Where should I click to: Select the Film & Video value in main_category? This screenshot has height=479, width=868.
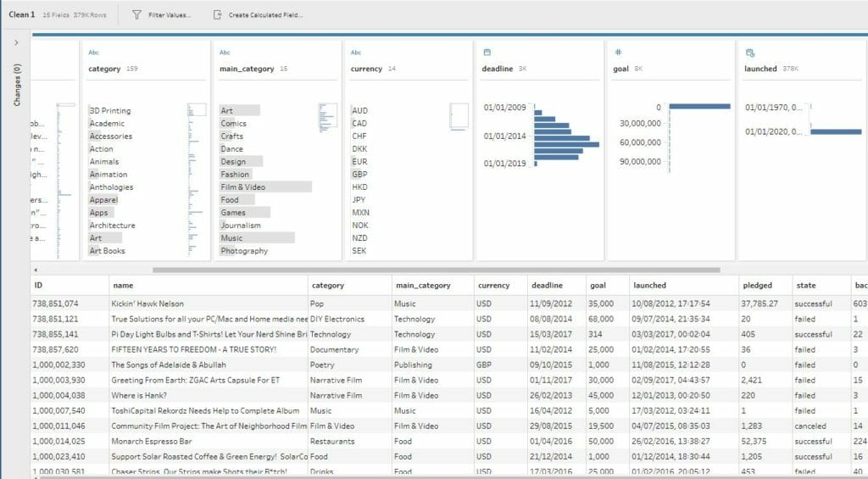pyautogui.click(x=243, y=187)
